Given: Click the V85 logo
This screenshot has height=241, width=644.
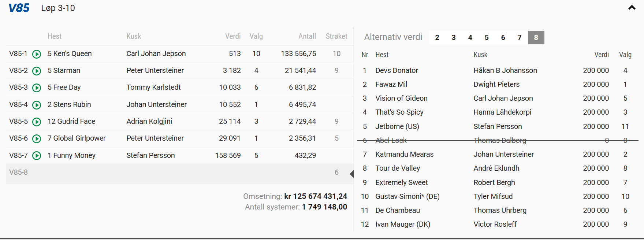Looking at the screenshot, I should 19,8.
